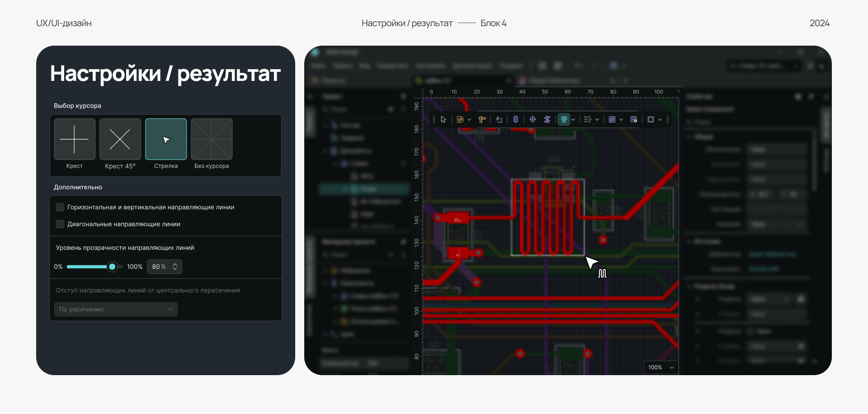
Task: Click the transparency slider knob
Action: [112, 267]
